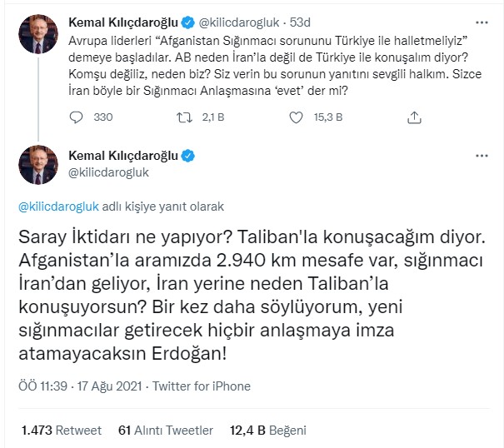Click Twitter for iPhone source link

point(201,386)
